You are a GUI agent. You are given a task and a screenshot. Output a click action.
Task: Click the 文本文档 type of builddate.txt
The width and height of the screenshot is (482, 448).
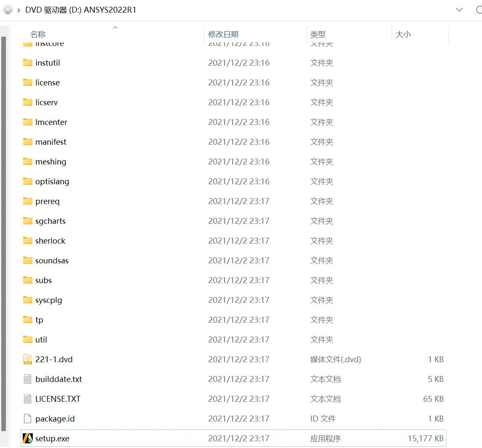click(326, 379)
